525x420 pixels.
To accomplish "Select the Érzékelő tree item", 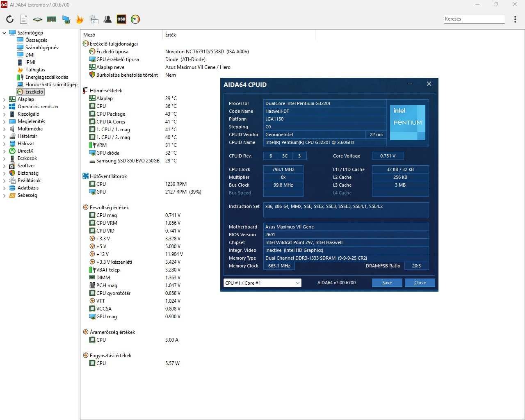I will 34,92.
